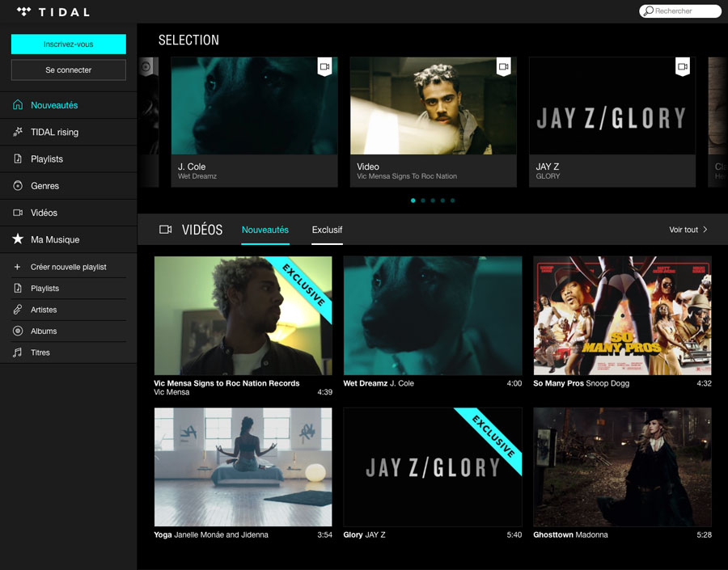Viewport: 728px width, 570px height.
Task: Play the Glory JAY Z video thumbnail
Action: 433,467
